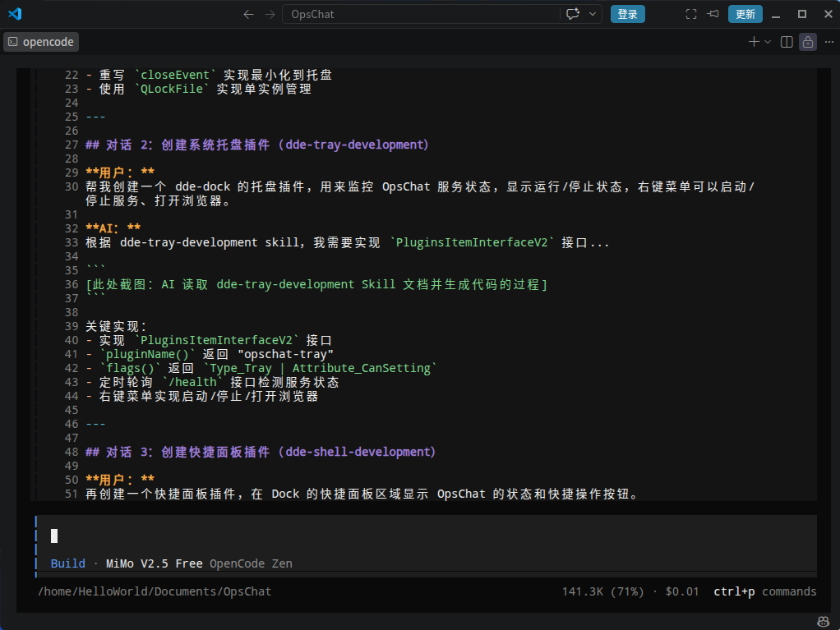This screenshot has height=630, width=840.
Task: Go back with the left arrow
Action: point(248,15)
